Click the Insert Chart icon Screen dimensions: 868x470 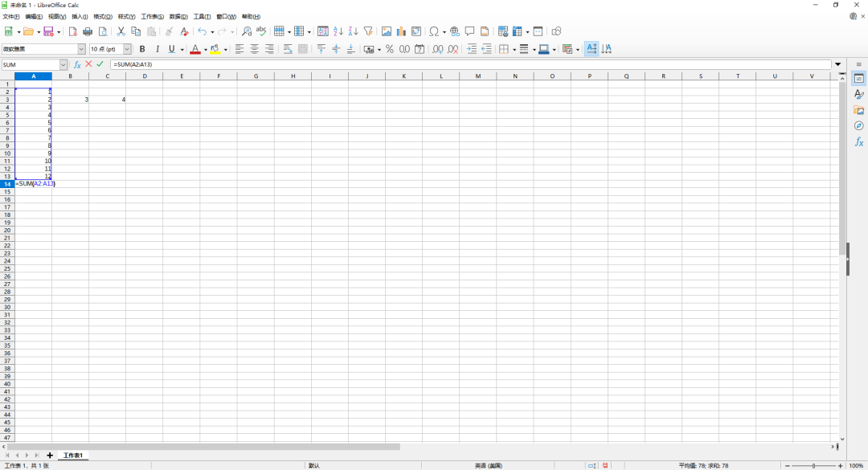coord(401,31)
